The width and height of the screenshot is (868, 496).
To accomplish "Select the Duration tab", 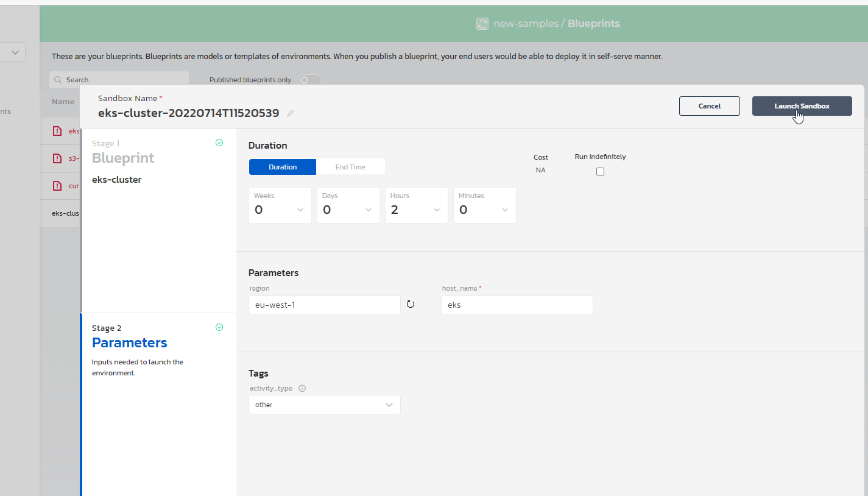I will (x=282, y=166).
